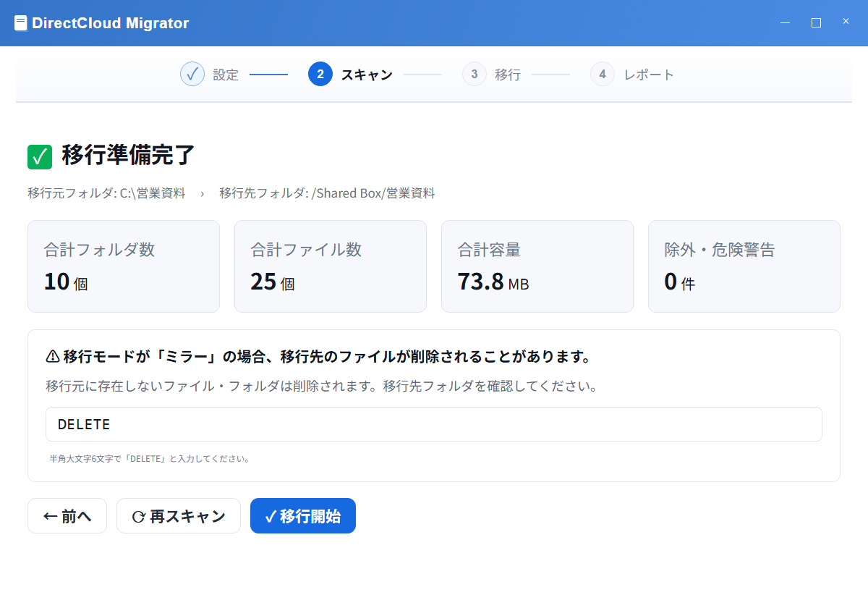Start migration with 移行開始 button
This screenshot has width=868, height=595.
[x=303, y=516]
